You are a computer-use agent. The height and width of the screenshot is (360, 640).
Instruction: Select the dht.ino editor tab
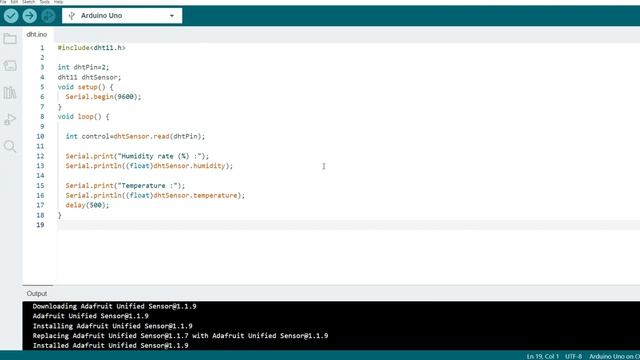[x=37, y=35]
